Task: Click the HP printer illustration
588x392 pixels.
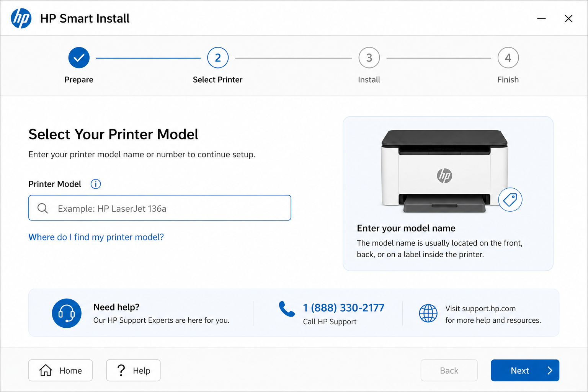Action: tap(444, 171)
